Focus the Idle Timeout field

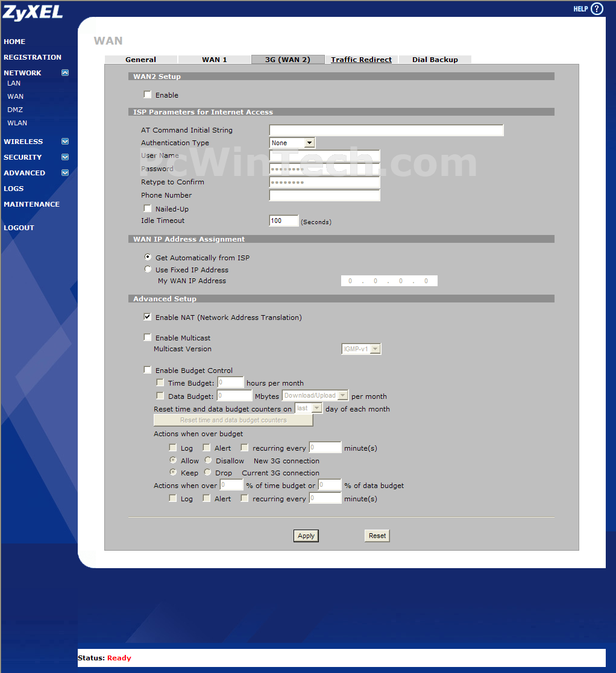pyautogui.click(x=284, y=221)
